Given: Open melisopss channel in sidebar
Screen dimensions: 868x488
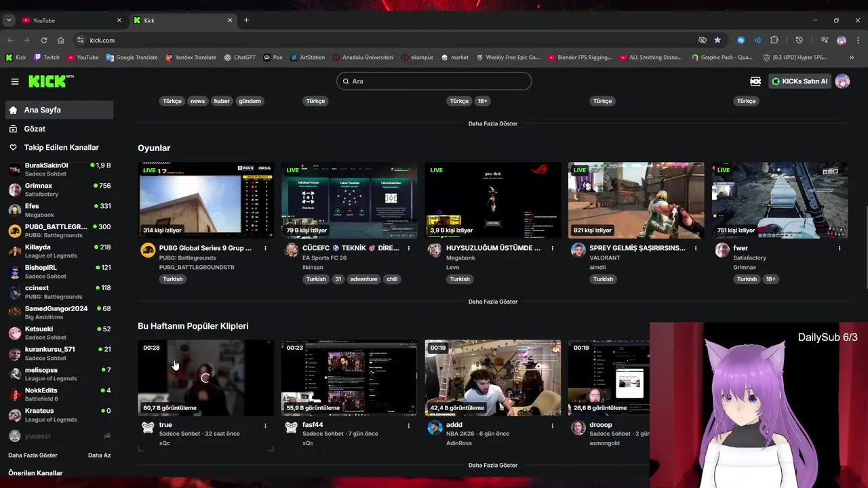Looking at the screenshot, I should (x=60, y=374).
